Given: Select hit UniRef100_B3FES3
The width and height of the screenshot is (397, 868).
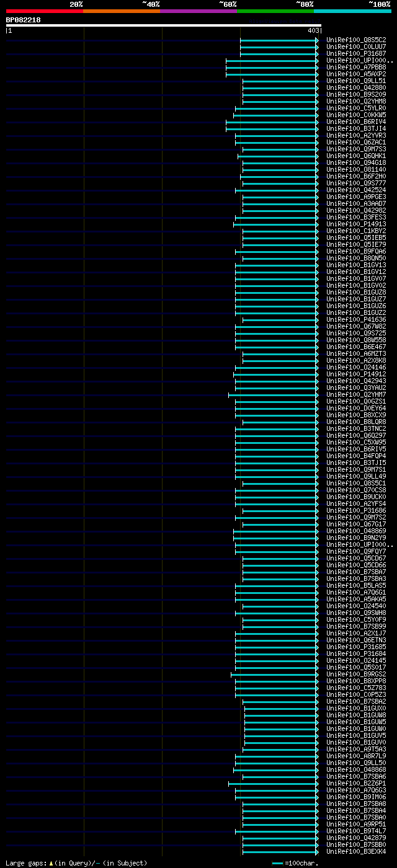Looking at the screenshot, I should (356, 217).
